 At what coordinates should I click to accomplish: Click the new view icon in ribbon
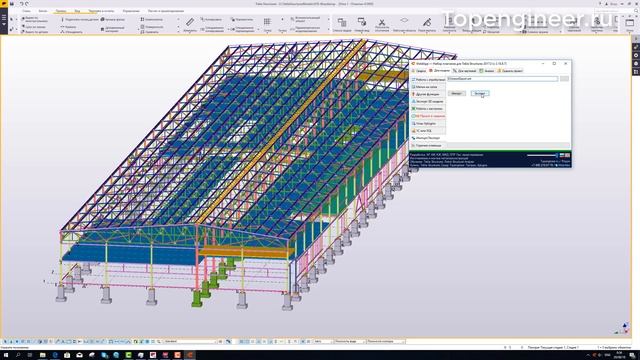[362, 22]
